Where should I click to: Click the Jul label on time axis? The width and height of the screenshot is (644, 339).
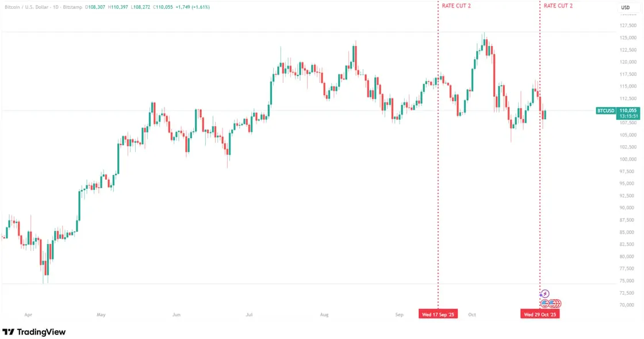[249, 315]
